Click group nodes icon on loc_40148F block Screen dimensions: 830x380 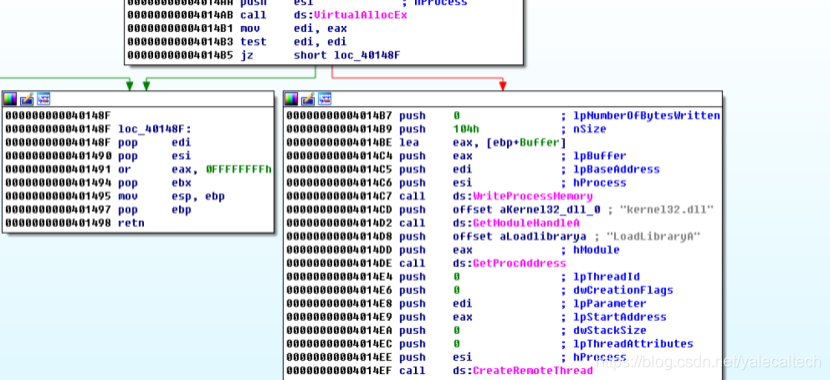click(x=43, y=98)
